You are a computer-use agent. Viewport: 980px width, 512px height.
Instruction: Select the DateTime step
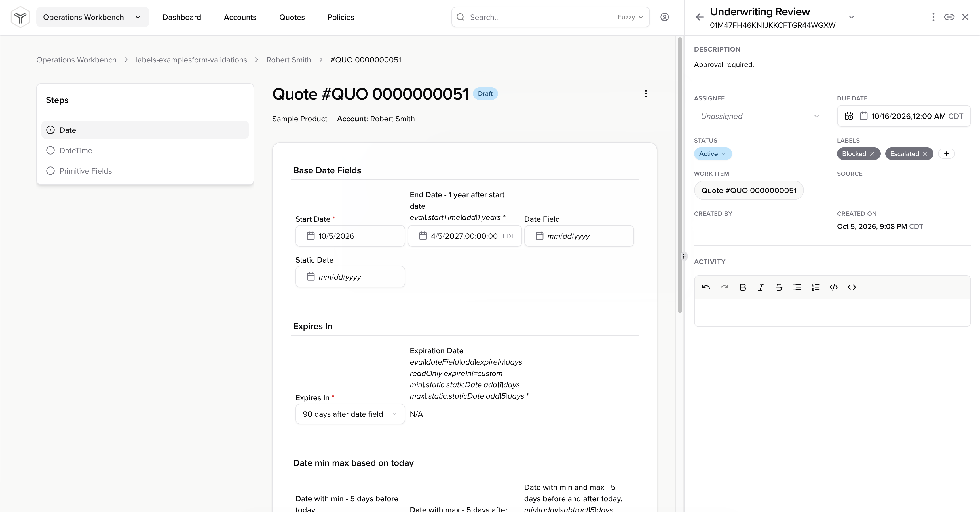click(x=145, y=150)
